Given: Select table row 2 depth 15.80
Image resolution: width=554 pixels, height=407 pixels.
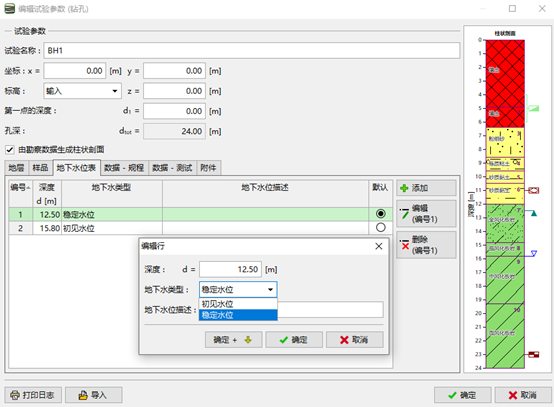Looking at the screenshot, I should coord(200,228).
